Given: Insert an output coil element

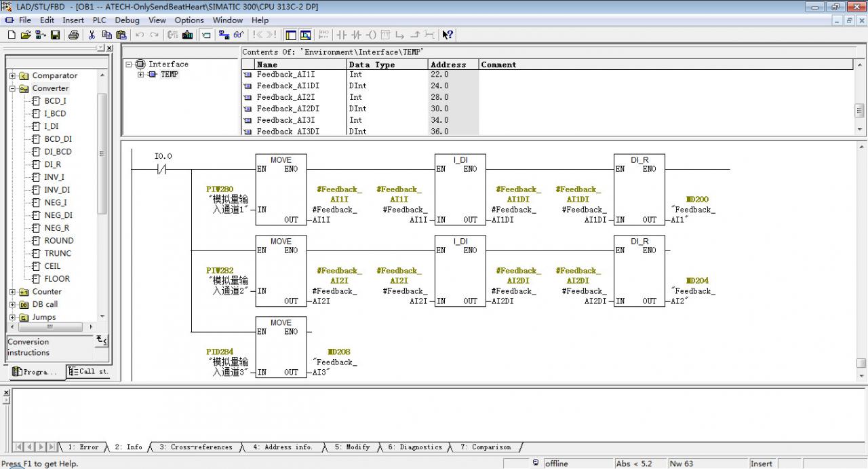Looking at the screenshot, I should 371,35.
